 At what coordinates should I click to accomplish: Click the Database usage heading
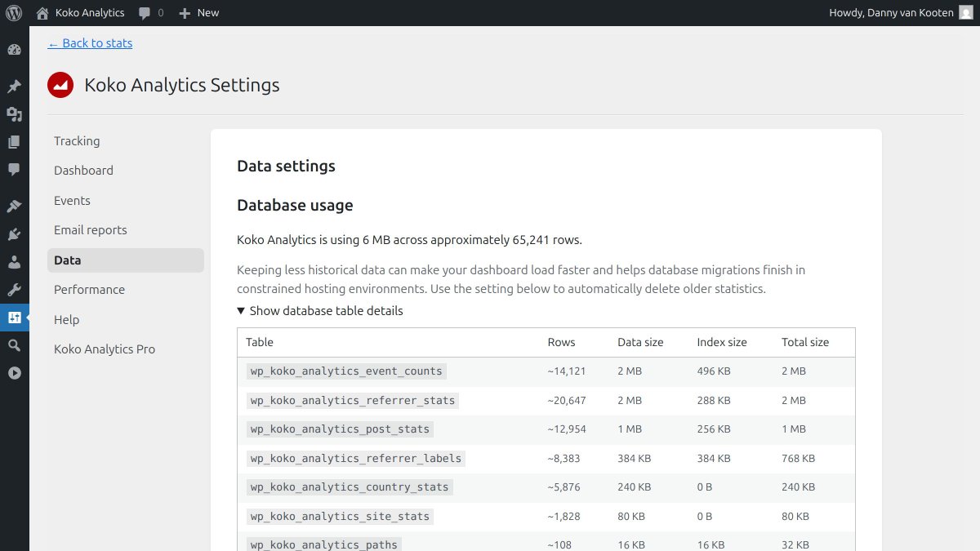tap(295, 206)
